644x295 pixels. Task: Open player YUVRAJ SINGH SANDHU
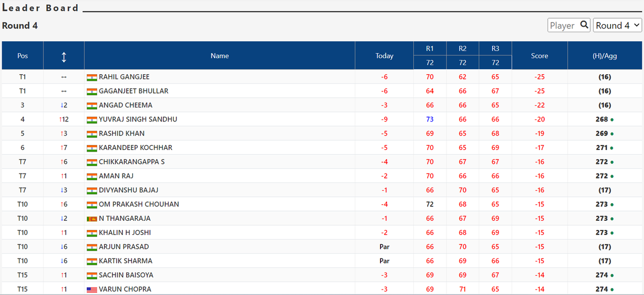pyautogui.click(x=138, y=119)
